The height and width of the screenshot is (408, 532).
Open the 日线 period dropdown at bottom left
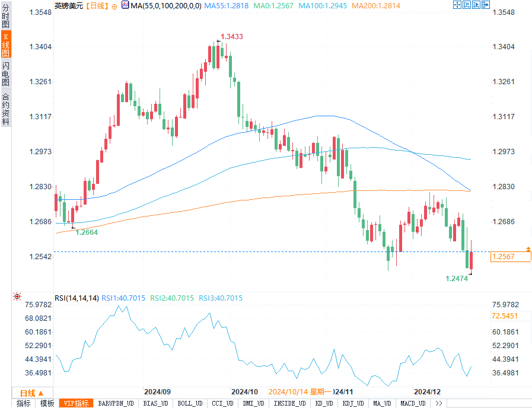coord(32,393)
